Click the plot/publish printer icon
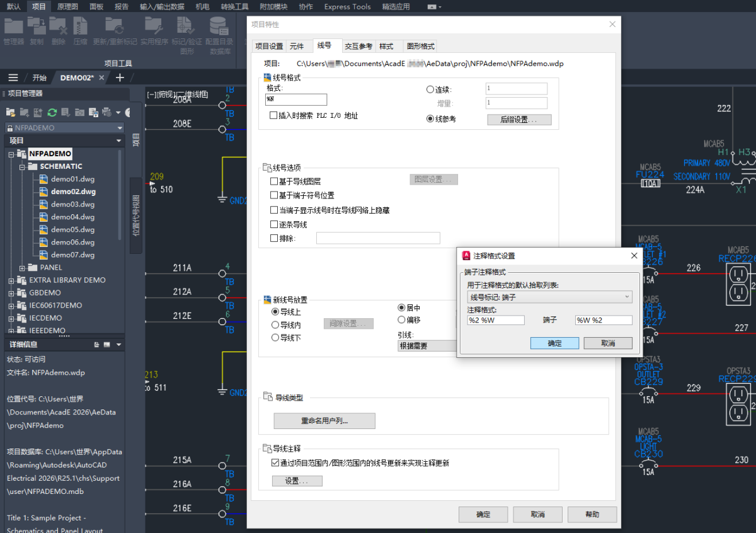This screenshot has height=533, width=756. [106, 112]
